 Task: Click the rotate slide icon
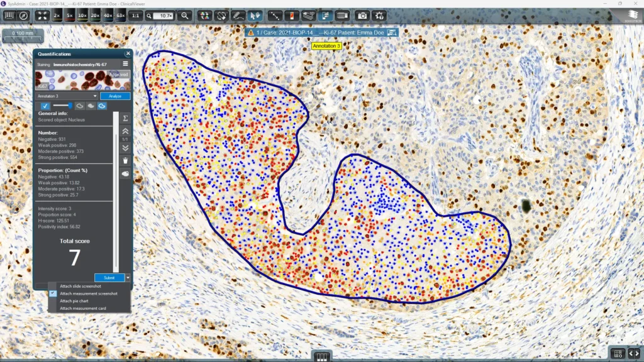(x=221, y=16)
